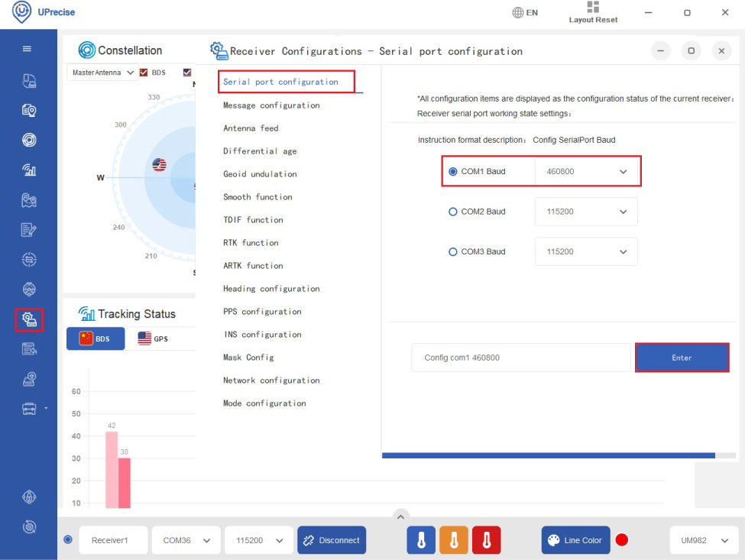The width and height of the screenshot is (745, 560).
Task: Toggle the BDS constellation checkbox
Action: 144,73
